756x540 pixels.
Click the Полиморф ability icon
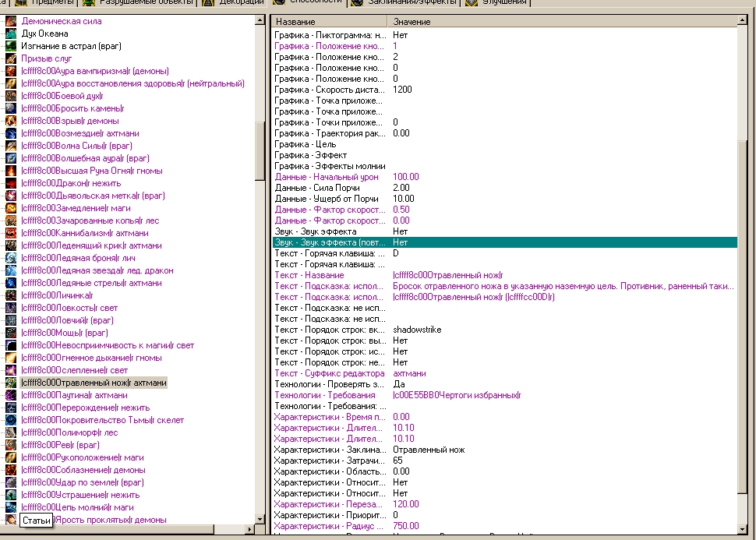pyautogui.click(x=11, y=432)
